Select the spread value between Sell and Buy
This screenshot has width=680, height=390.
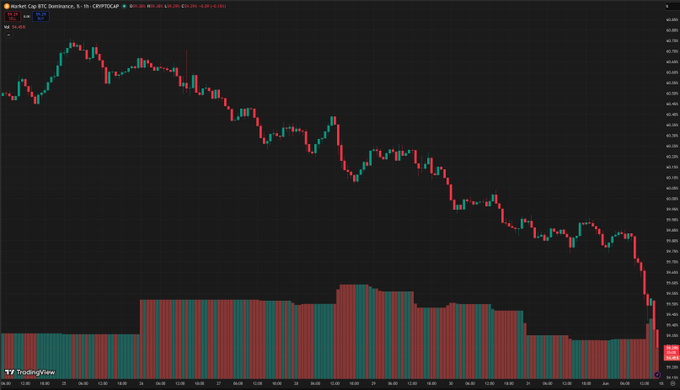(x=26, y=16)
